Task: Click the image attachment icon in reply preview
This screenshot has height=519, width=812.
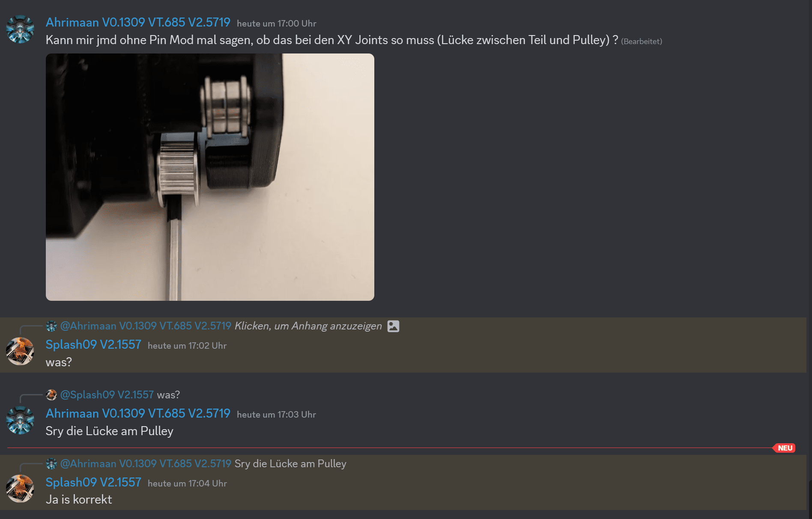Action: pos(393,326)
